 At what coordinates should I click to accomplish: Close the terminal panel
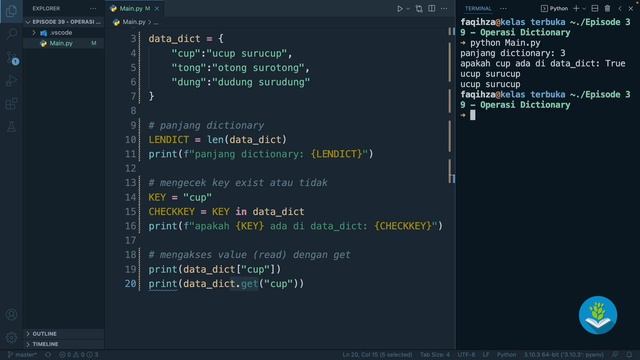(x=631, y=9)
